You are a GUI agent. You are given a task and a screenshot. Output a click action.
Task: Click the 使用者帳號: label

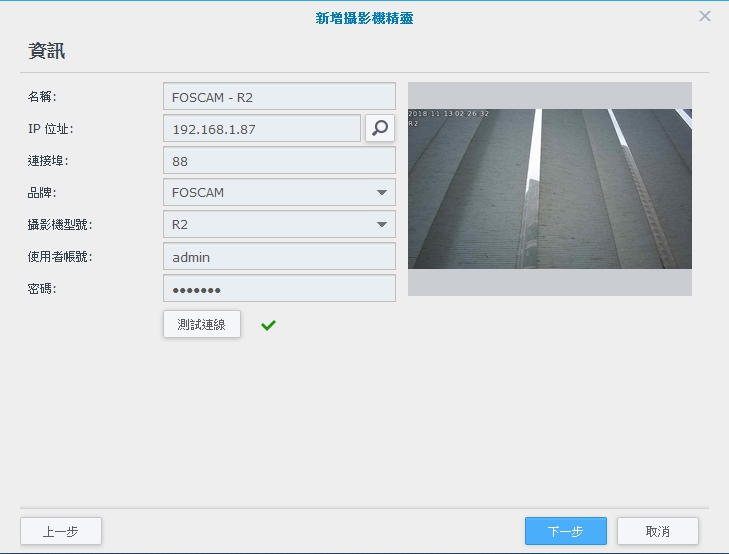pyautogui.click(x=60, y=257)
